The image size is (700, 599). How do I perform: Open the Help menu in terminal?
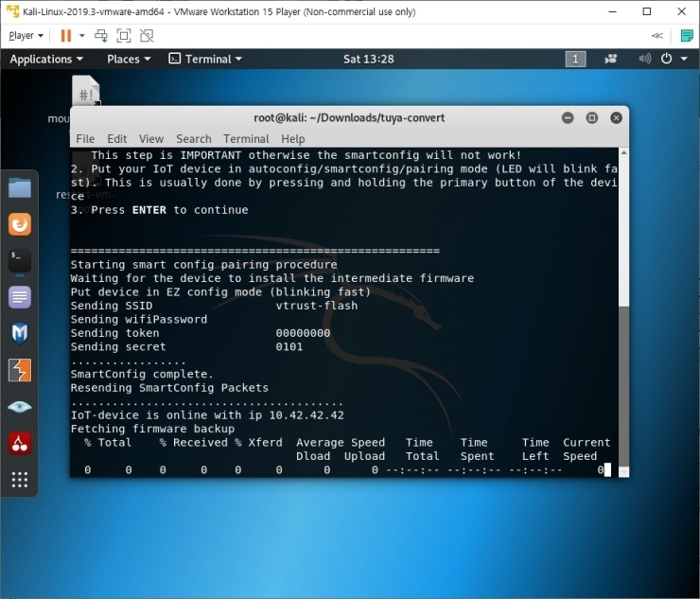click(x=293, y=139)
